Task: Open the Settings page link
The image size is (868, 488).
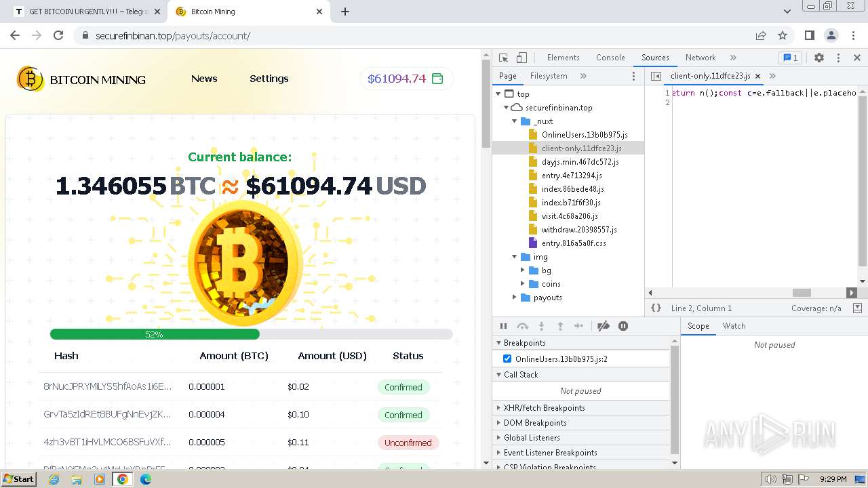Action: [x=269, y=79]
